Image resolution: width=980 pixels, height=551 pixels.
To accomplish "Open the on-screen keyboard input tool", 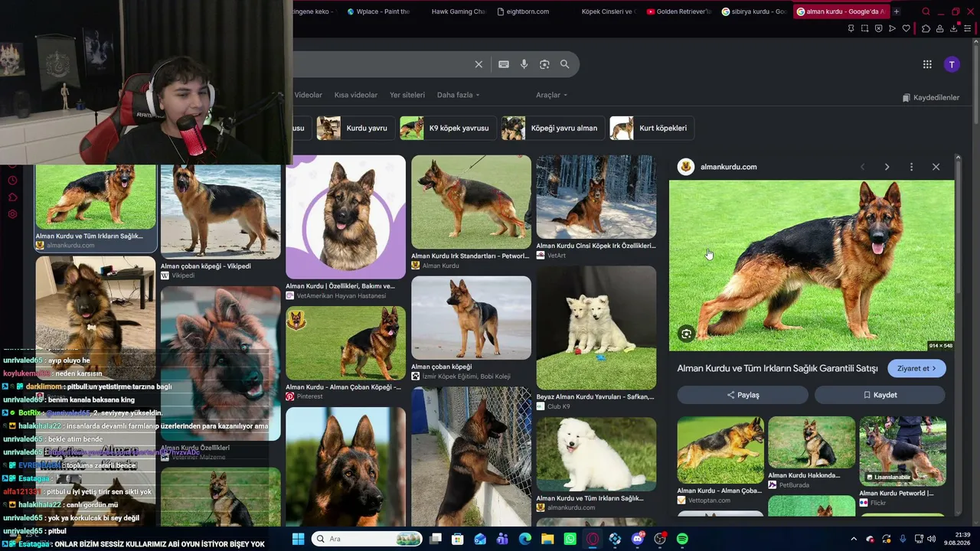I will click(504, 64).
